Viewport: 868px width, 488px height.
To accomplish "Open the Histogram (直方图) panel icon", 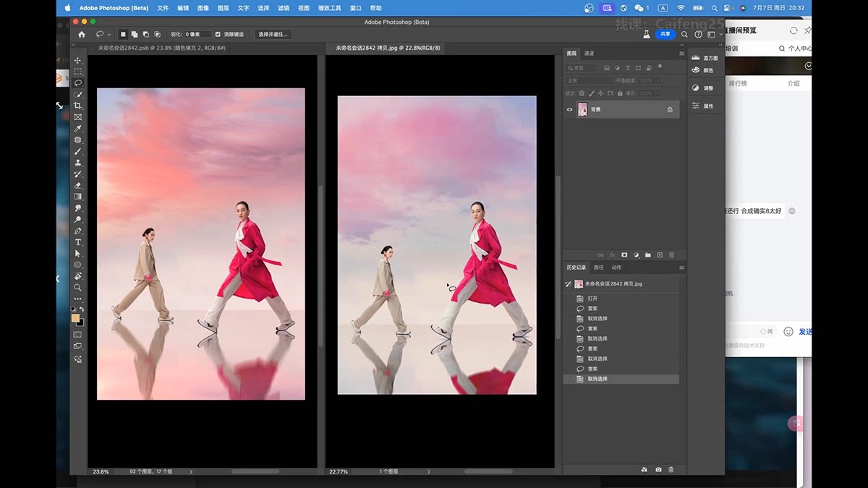I will coord(696,58).
